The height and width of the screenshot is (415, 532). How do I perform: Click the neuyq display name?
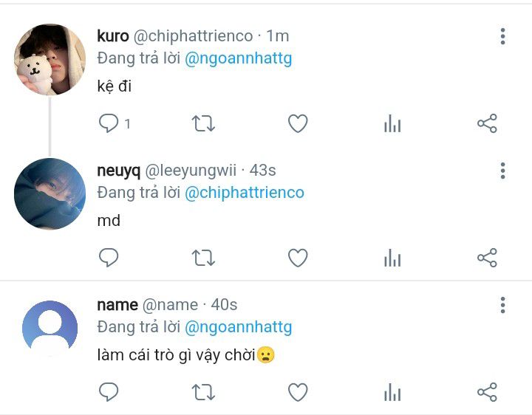(x=118, y=171)
